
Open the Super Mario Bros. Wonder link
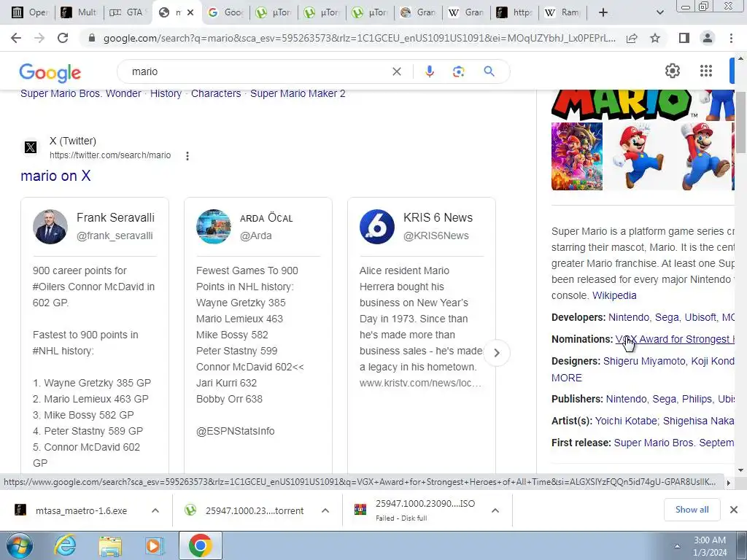[x=80, y=93]
